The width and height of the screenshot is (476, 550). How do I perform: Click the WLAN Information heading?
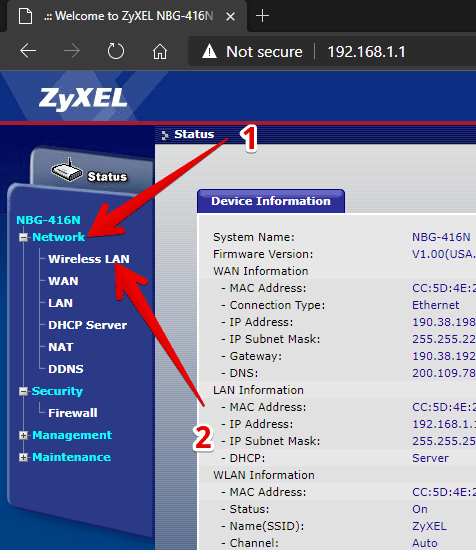(264, 475)
